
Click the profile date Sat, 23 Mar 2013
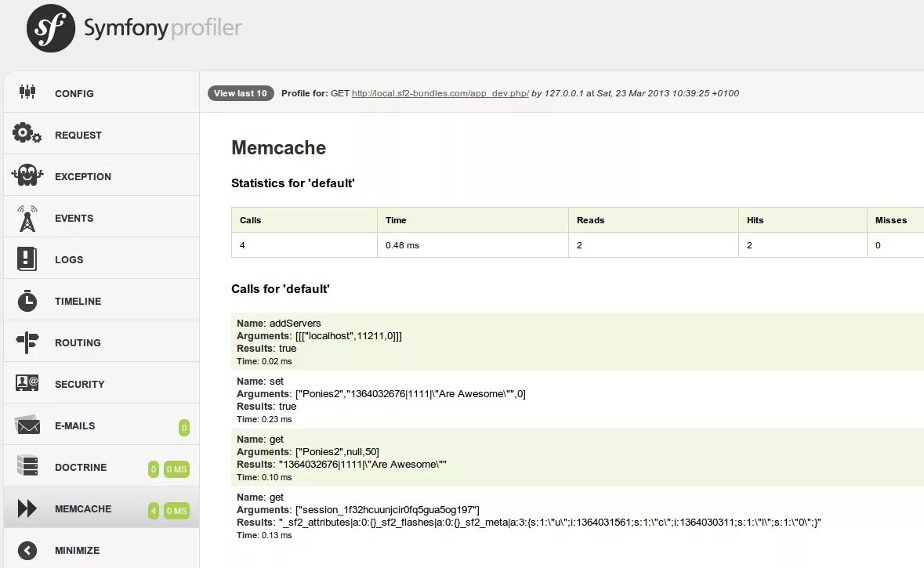click(668, 93)
